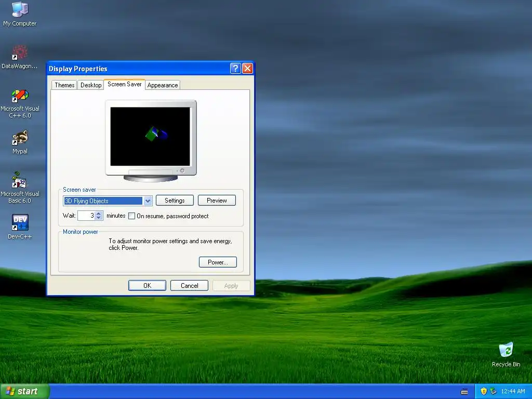532x399 pixels.
Task: Open the Start menu
Action: [x=24, y=391]
